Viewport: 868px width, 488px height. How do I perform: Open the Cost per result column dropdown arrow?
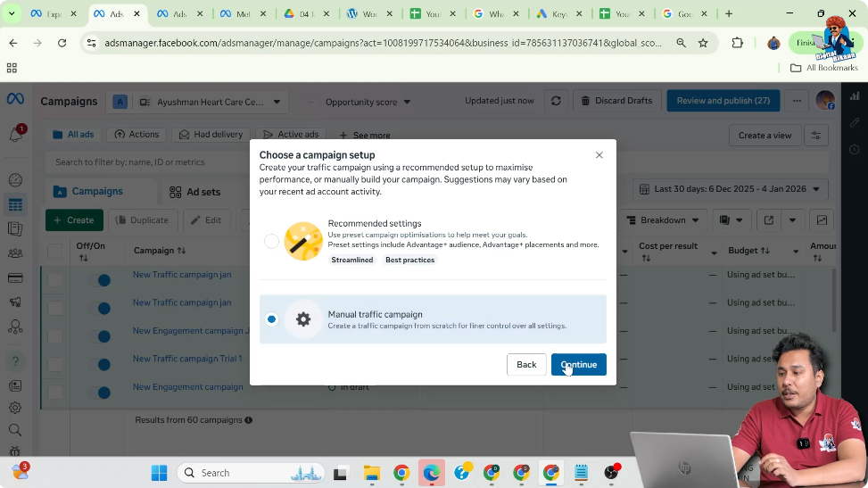pos(714,252)
